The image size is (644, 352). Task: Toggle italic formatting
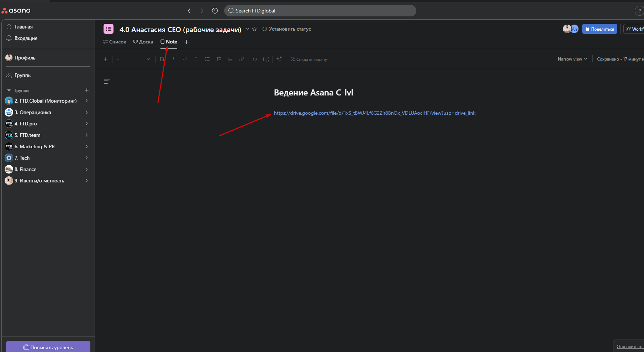click(x=173, y=59)
